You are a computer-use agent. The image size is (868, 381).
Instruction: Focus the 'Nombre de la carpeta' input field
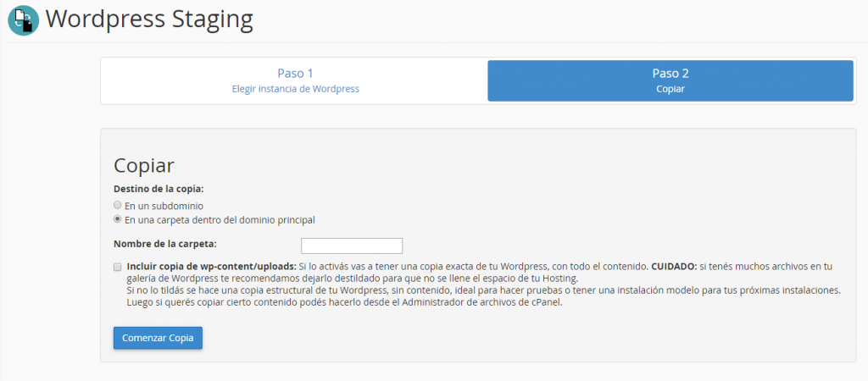click(352, 246)
